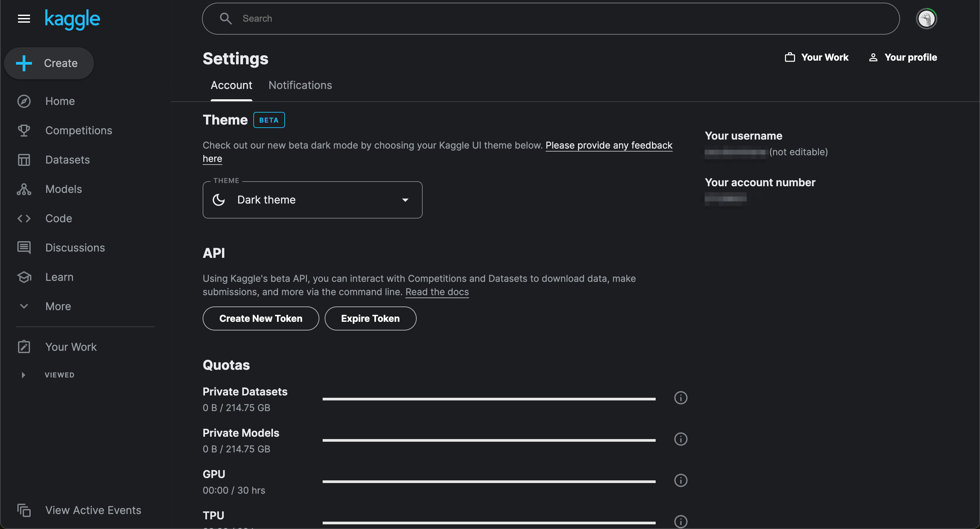Expand the More sidebar section

tap(58, 306)
